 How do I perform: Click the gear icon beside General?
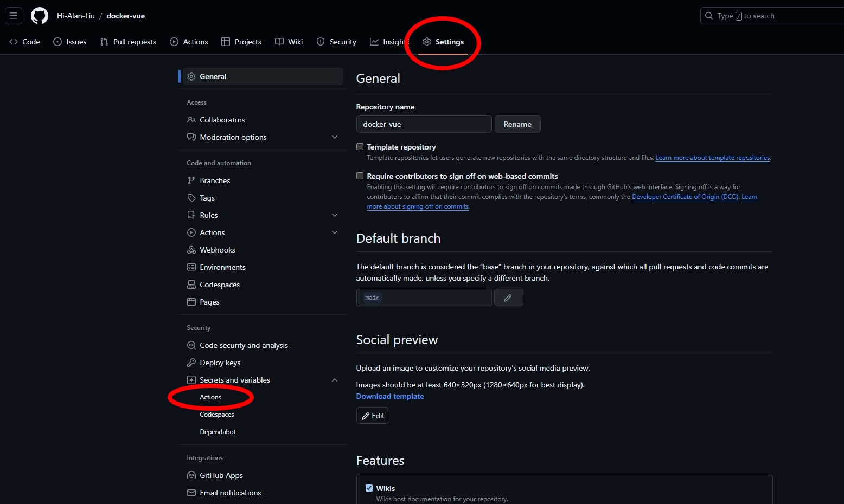coord(191,76)
